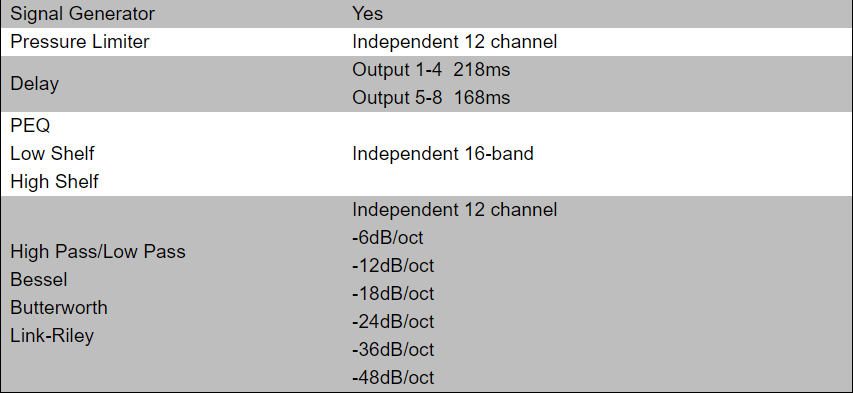Image resolution: width=853 pixels, height=394 pixels.
Task: Select the Independent 16-band text
Action: pos(442,153)
